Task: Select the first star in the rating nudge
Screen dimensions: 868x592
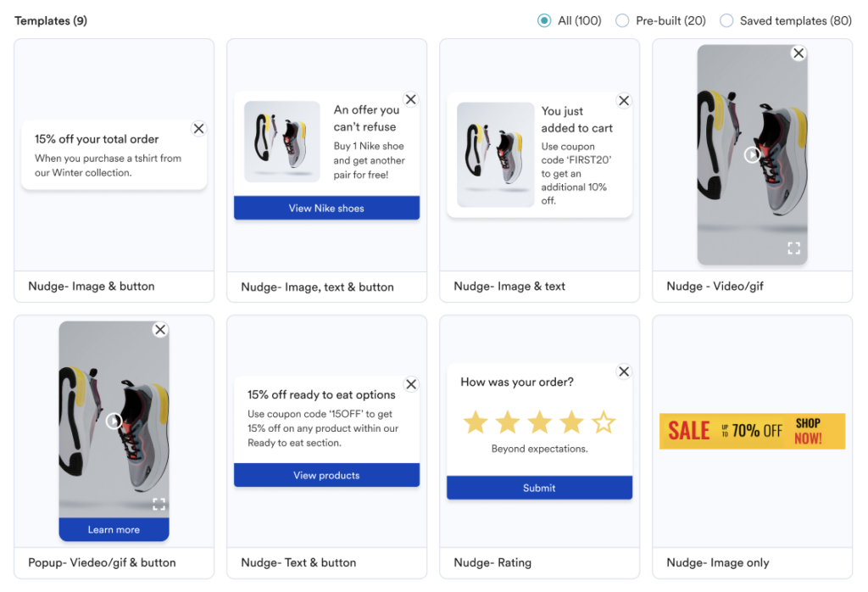Action: [x=475, y=422]
